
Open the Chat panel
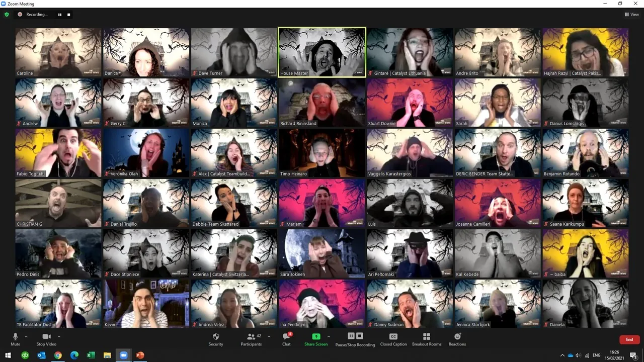(x=286, y=339)
